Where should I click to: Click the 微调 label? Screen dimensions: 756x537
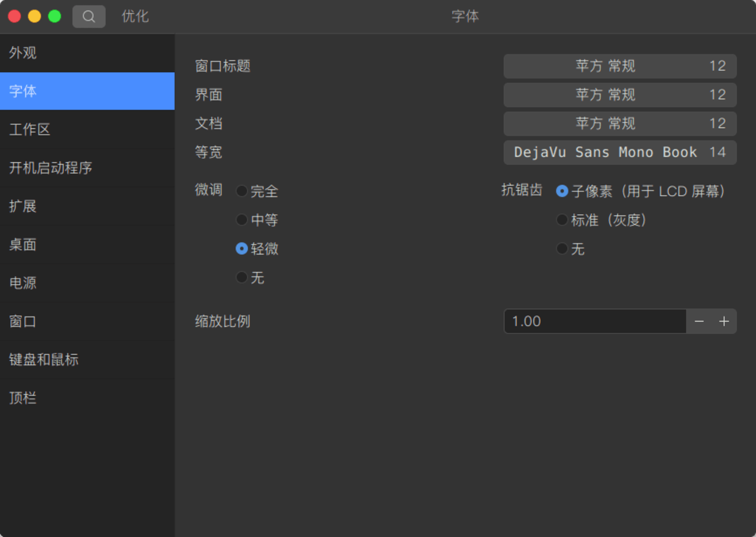point(208,190)
